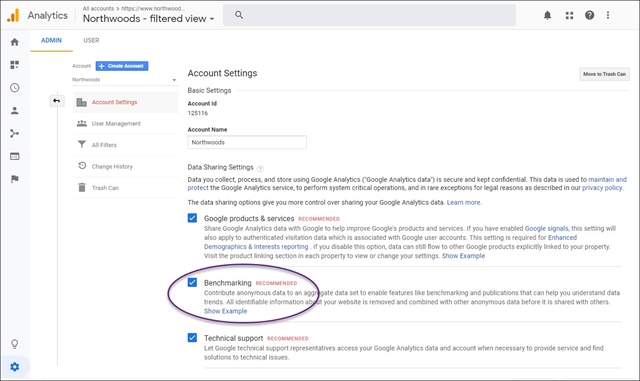Screen dimensions: 640x381
Task: Open the Discover lightbulb icon
Action: click(x=15, y=344)
